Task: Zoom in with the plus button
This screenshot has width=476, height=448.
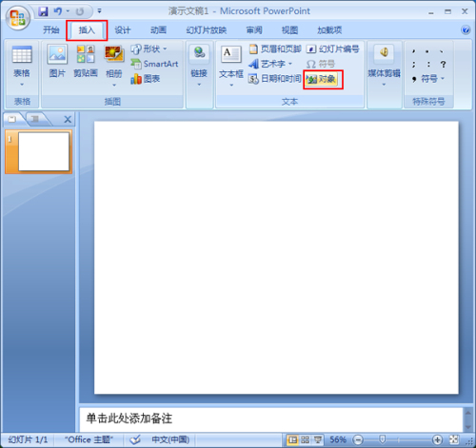Action: [x=437, y=439]
